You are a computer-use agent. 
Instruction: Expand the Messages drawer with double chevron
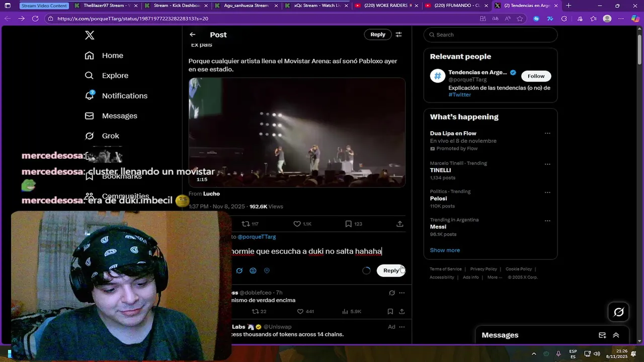[x=616, y=335]
